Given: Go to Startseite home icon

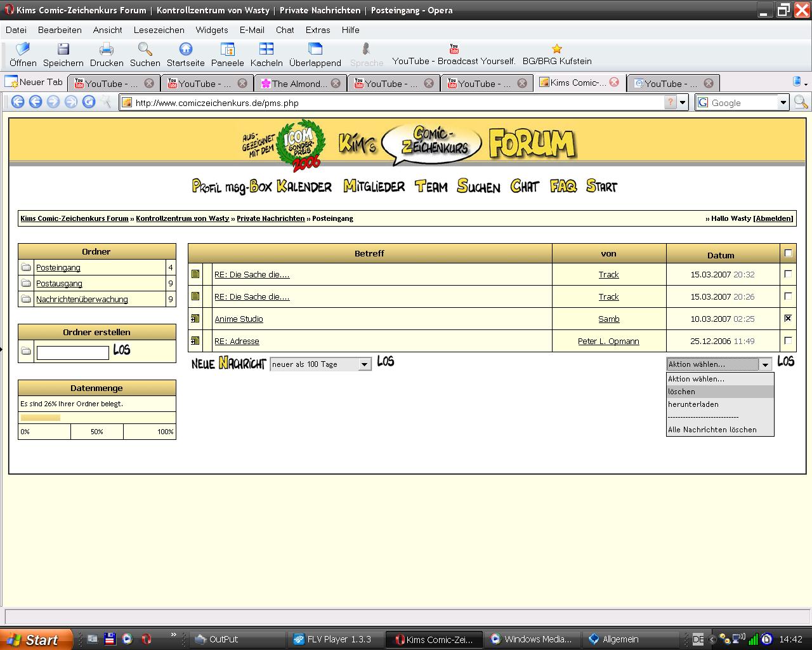Looking at the screenshot, I should coord(185,49).
